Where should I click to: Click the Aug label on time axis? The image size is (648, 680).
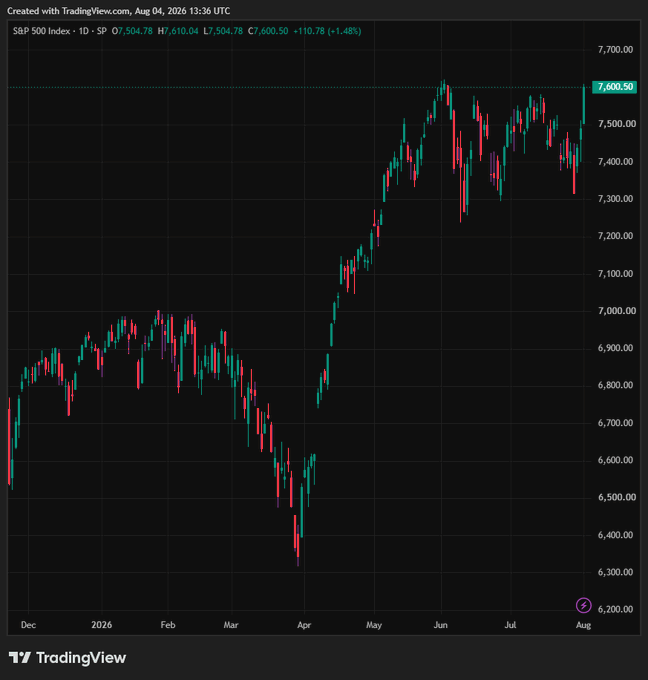tap(583, 625)
